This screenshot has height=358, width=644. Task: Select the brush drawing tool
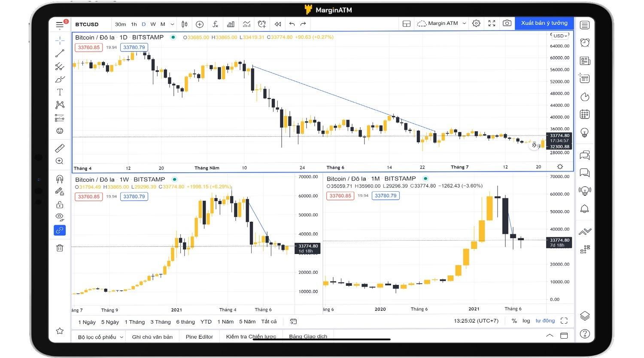[x=60, y=80]
